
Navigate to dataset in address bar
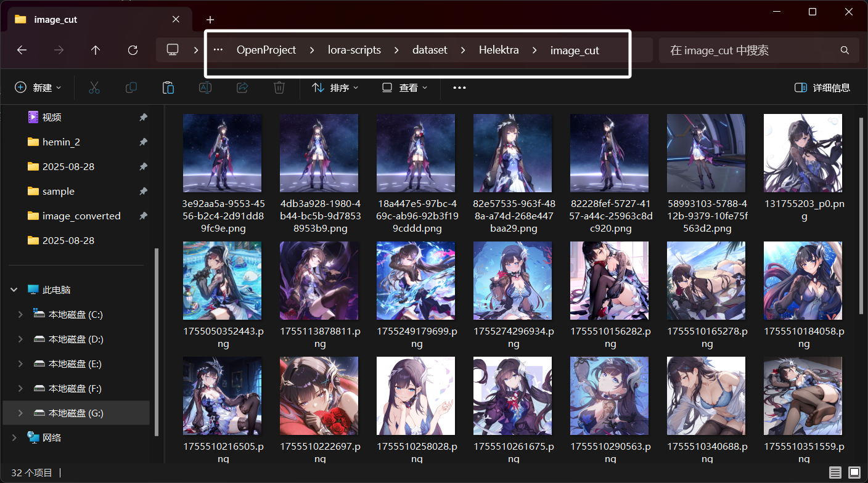(x=430, y=50)
